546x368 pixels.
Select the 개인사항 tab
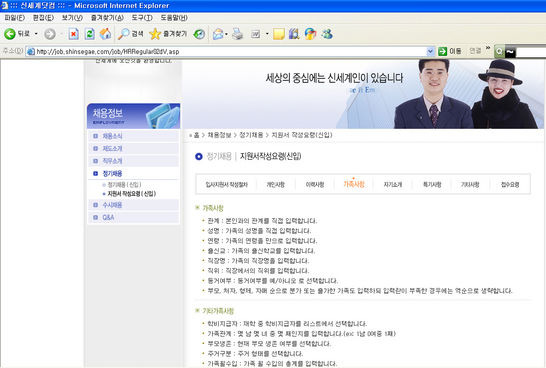click(275, 185)
